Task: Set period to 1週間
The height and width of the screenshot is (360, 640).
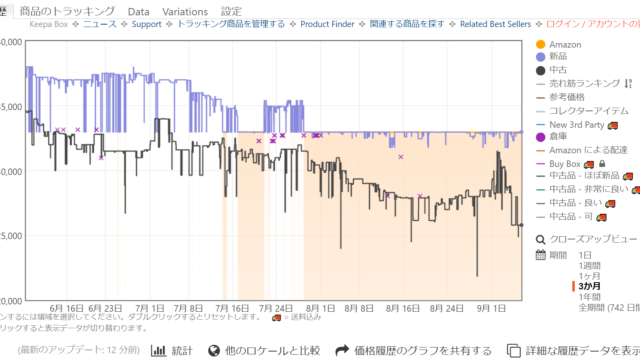Action: [589, 266]
